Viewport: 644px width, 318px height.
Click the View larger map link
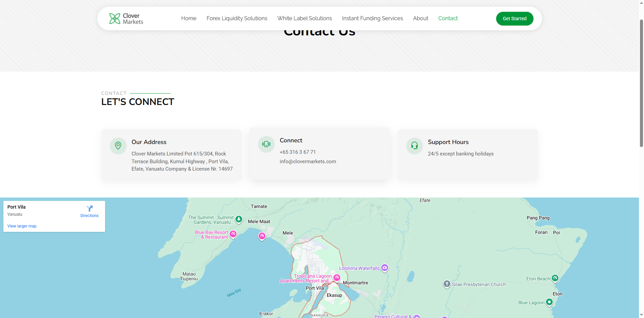[22, 226]
